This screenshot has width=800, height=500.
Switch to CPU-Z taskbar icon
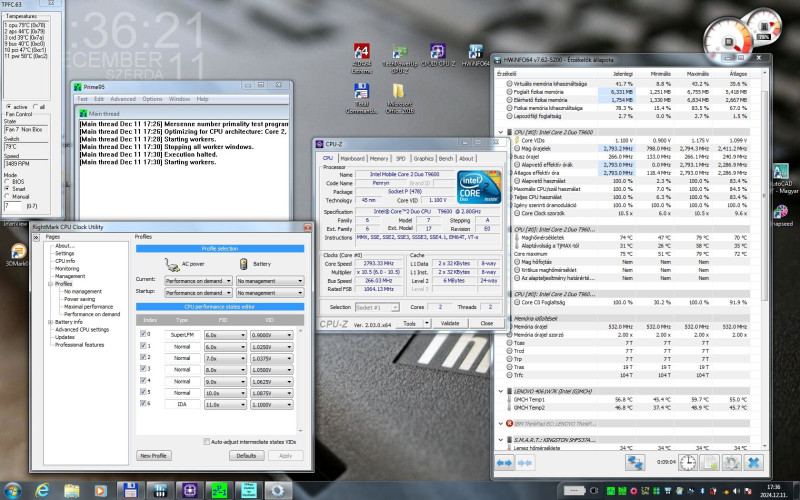point(190,490)
